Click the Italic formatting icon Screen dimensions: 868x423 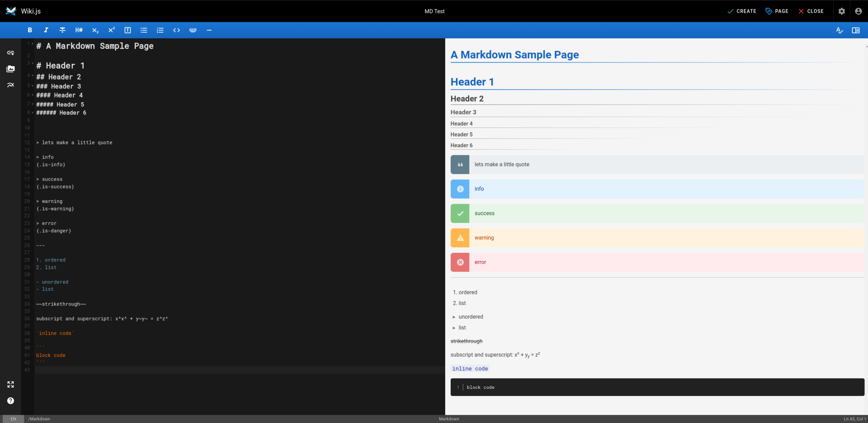46,30
